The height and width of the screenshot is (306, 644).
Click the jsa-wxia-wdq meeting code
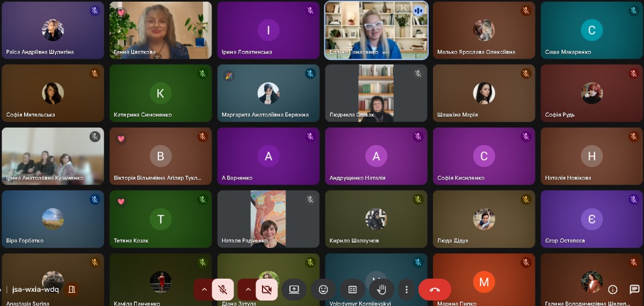(36, 289)
